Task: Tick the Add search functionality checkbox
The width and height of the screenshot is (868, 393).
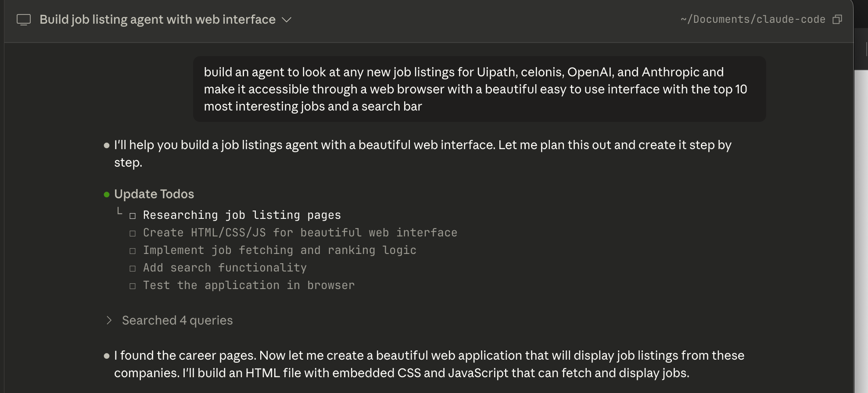Action: click(133, 268)
